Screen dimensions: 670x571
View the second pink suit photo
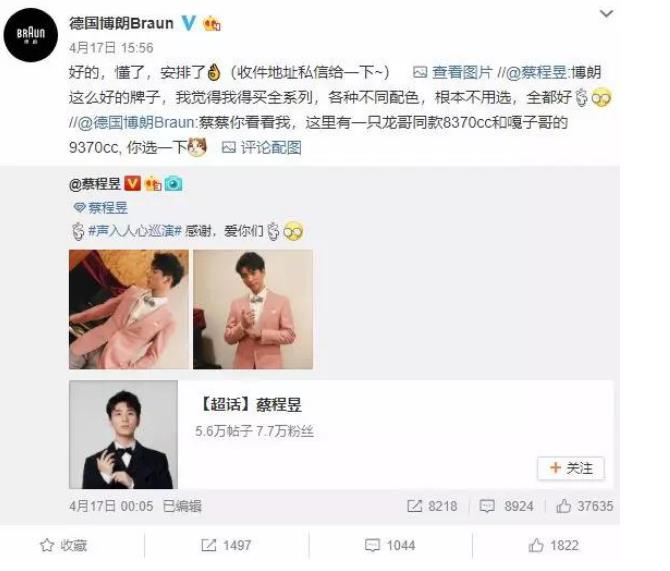(x=253, y=309)
